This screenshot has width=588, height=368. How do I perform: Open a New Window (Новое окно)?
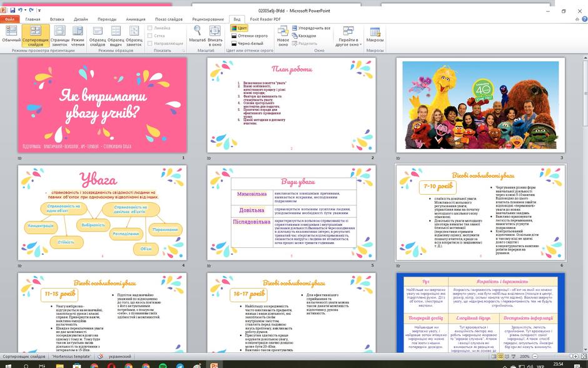point(283,36)
